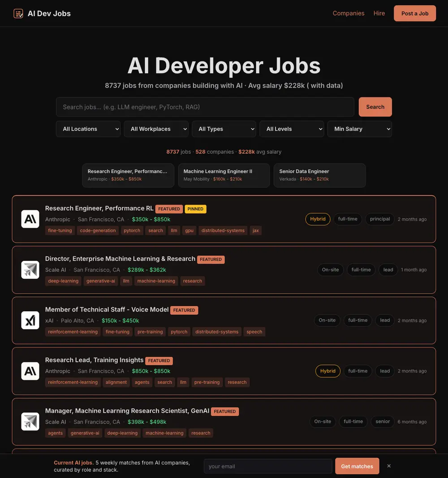Click the 6 months ago timestamp
The image size is (448, 478).
coord(412,422)
